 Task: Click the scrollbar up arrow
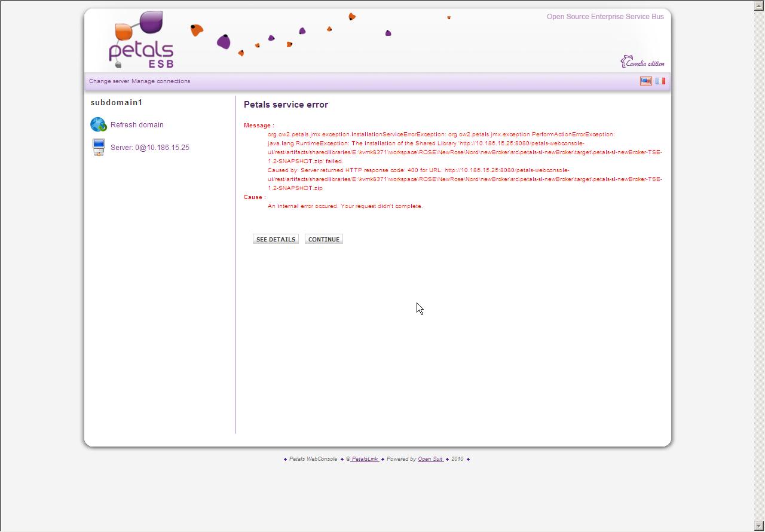pyautogui.click(x=760, y=5)
